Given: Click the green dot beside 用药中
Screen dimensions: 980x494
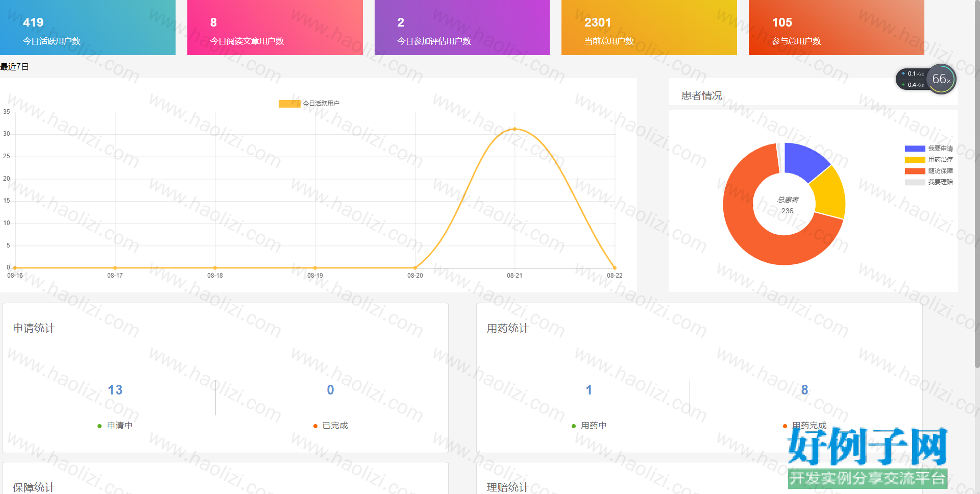Looking at the screenshot, I should [573, 426].
